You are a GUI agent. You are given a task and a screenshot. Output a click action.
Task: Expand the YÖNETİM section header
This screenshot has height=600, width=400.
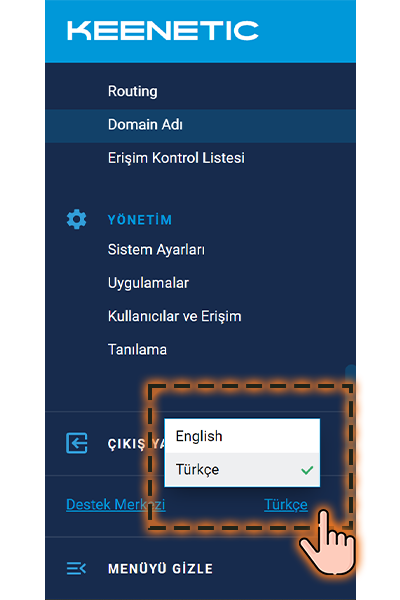click(140, 220)
